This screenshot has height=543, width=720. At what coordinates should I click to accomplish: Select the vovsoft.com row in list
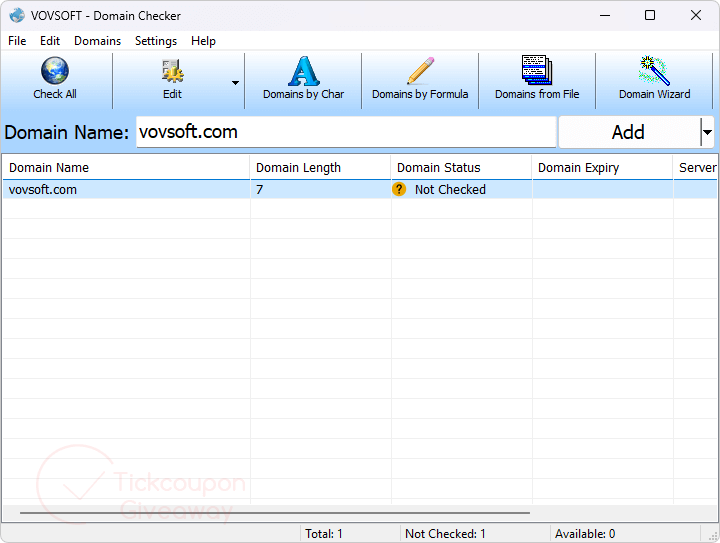point(360,189)
